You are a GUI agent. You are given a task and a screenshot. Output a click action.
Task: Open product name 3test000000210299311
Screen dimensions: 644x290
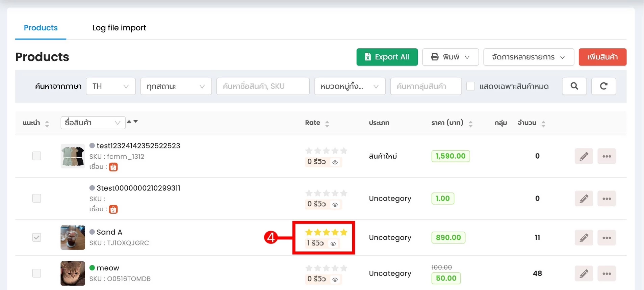pyautogui.click(x=138, y=188)
